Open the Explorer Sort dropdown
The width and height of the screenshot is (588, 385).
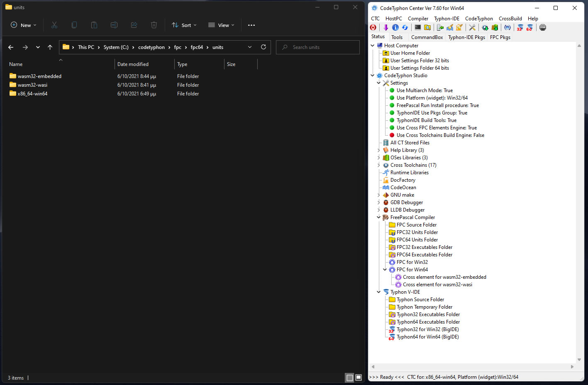[x=184, y=25]
